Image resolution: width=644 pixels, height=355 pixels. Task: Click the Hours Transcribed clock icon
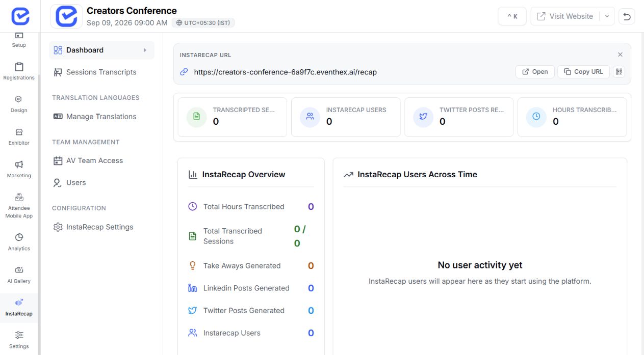tap(536, 117)
